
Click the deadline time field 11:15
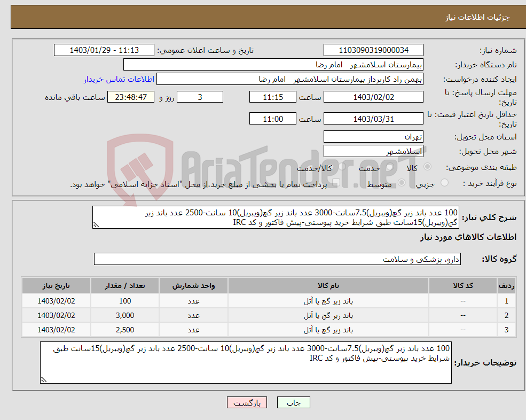tap(273, 97)
